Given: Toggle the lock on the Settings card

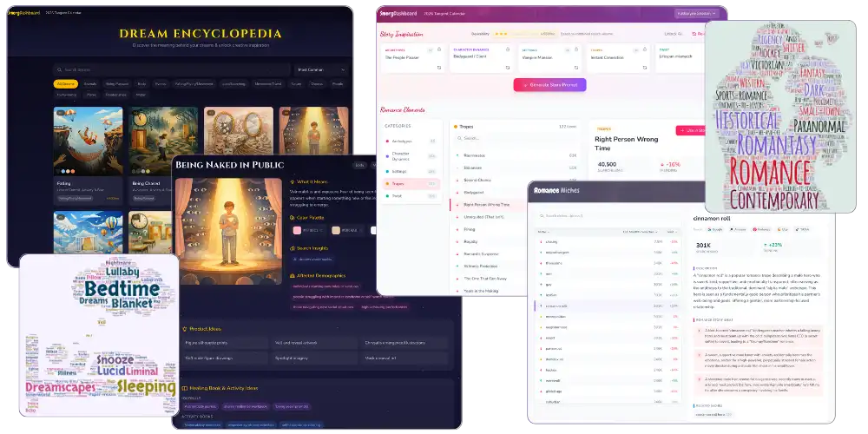Looking at the screenshot, I should [x=576, y=49].
